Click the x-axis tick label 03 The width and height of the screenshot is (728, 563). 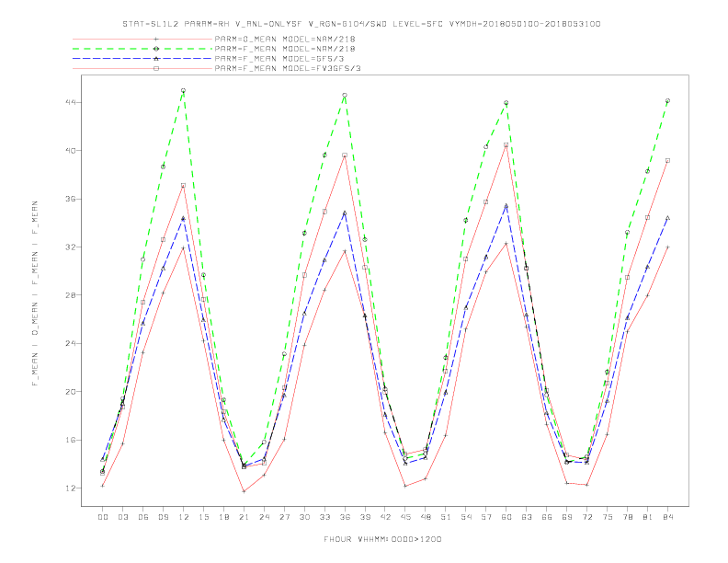pyautogui.click(x=122, y=517)
